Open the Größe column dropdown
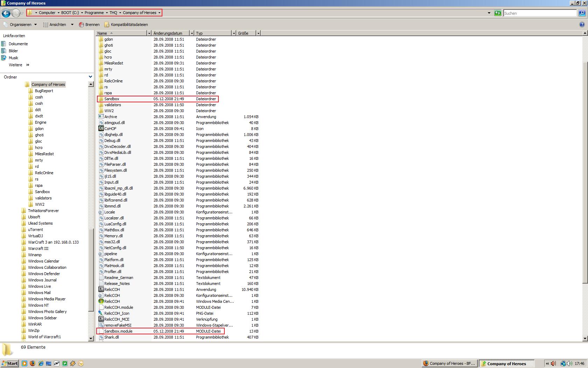The width and height of the screenshot is (588, 368). (258, 33)
